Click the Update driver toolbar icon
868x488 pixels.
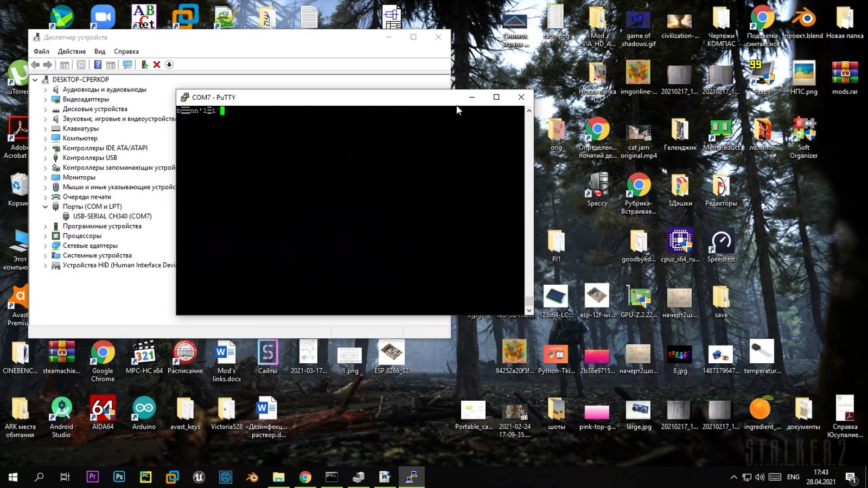144,65
